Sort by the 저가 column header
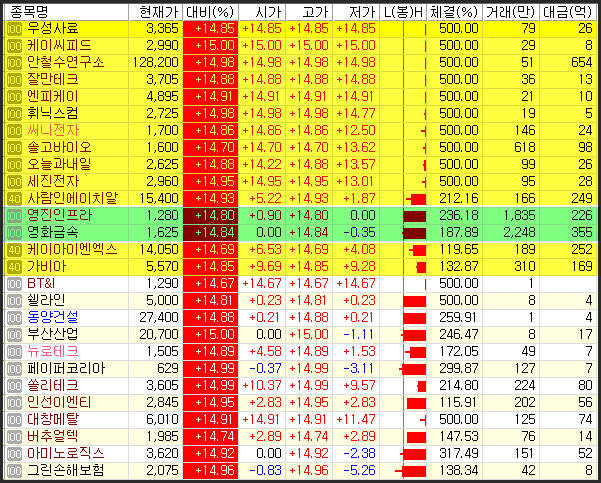The width and height of the screenshot is (601, 483). [356, 12]
